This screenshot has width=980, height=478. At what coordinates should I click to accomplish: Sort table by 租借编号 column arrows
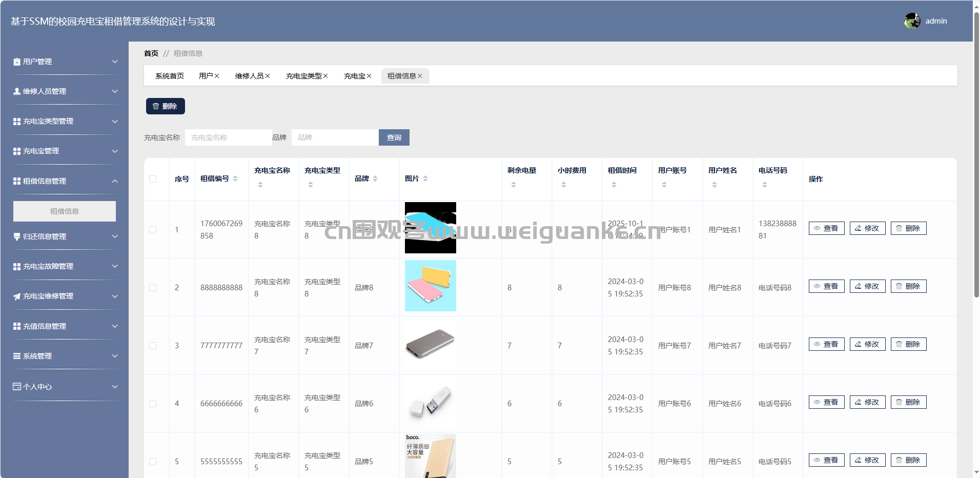235,178
